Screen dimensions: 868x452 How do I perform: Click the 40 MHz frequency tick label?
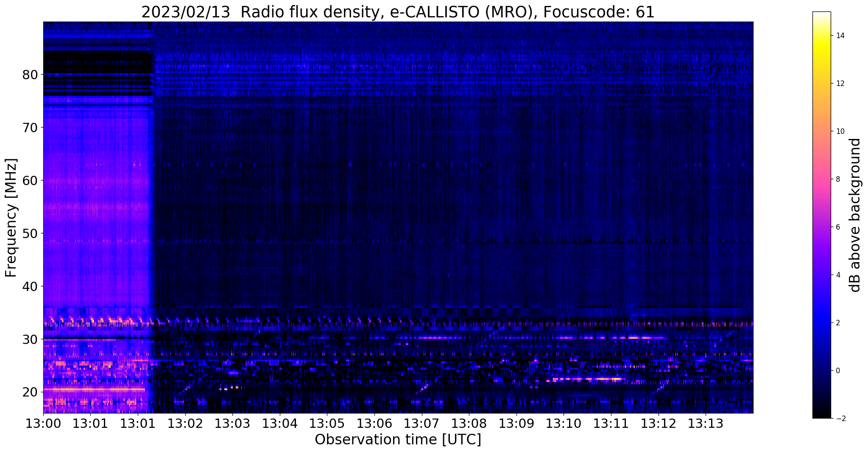[30, 286]
